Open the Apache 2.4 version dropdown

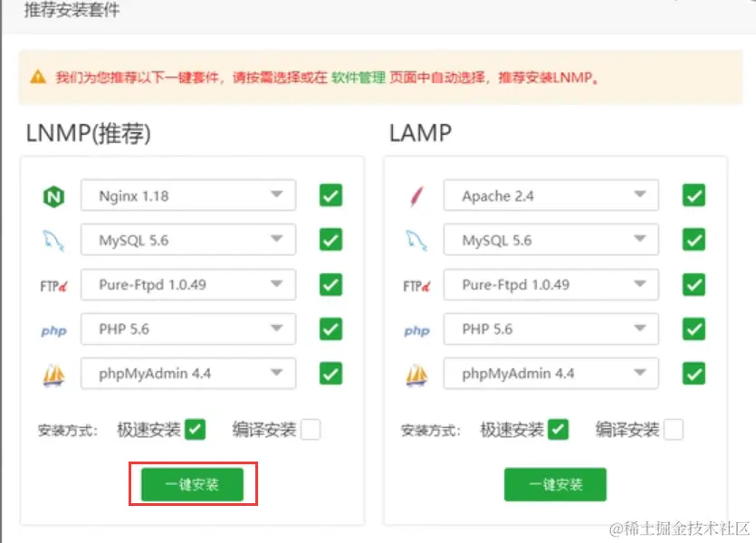click(x=551, y=195)
